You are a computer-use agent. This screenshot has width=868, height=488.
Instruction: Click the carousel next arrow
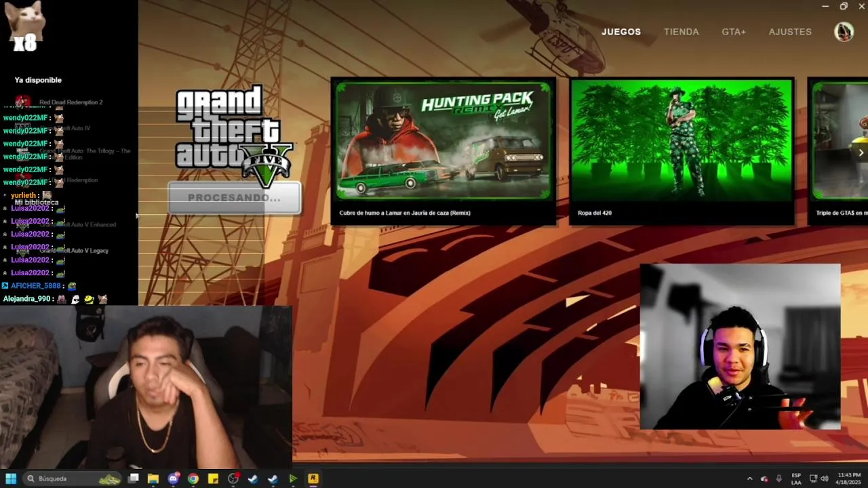(861, 152)
